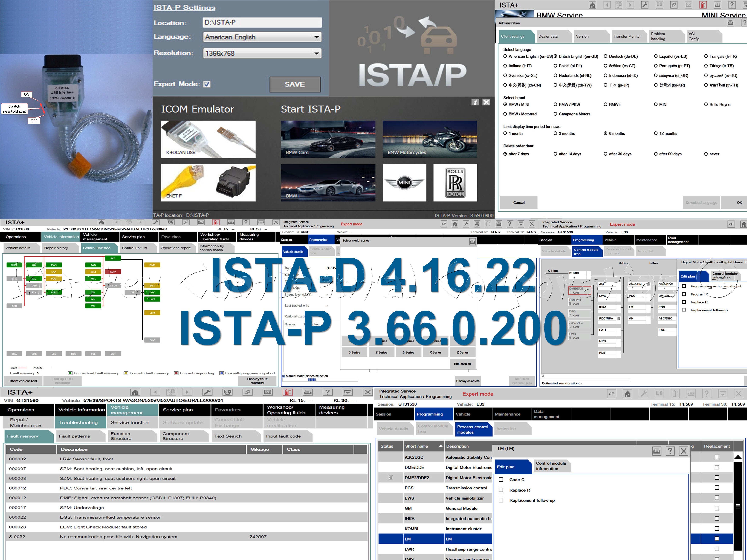
Task: Click Cancel in Administration dialog
Action: click(519, 203)
